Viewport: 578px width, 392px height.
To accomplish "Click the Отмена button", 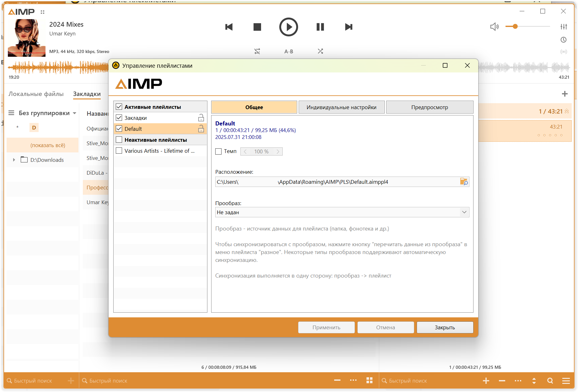I will (386, 327).
